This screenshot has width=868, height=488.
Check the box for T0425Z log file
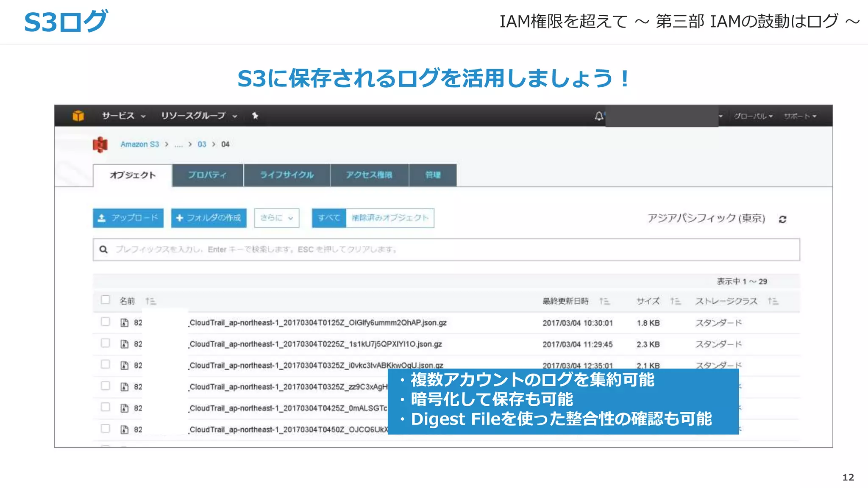pos(105,407)
